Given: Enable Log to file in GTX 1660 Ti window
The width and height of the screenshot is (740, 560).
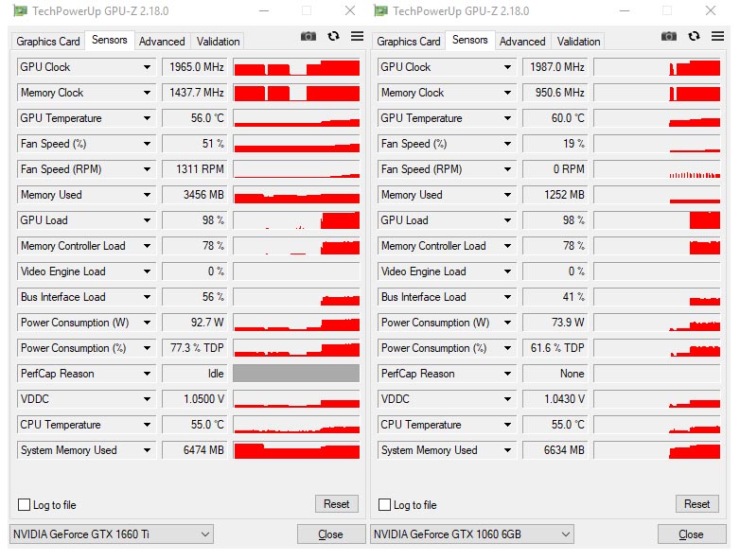Looking at the screenshot, I should [x=24, y=505].
